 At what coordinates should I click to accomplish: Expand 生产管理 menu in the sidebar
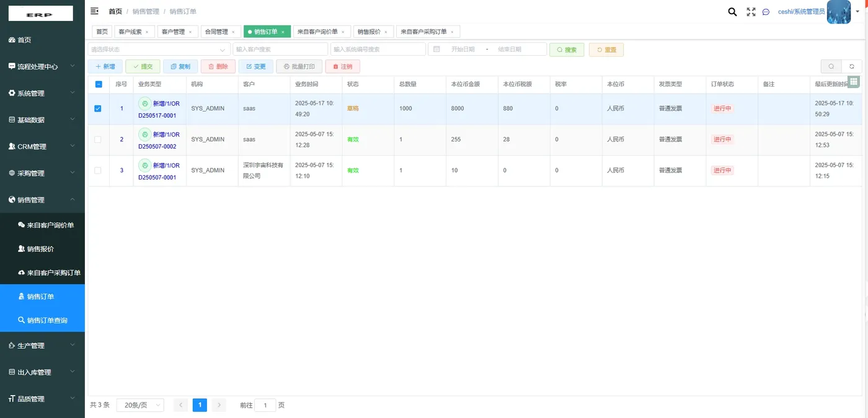click(42, 345)
